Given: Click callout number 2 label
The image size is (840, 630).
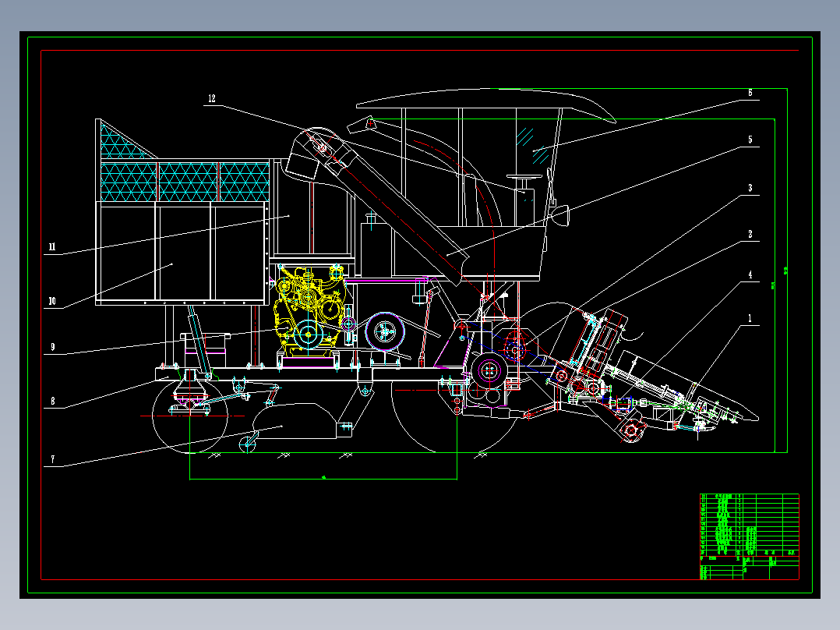Looking at the screenshot, I should tap(750, 234).
